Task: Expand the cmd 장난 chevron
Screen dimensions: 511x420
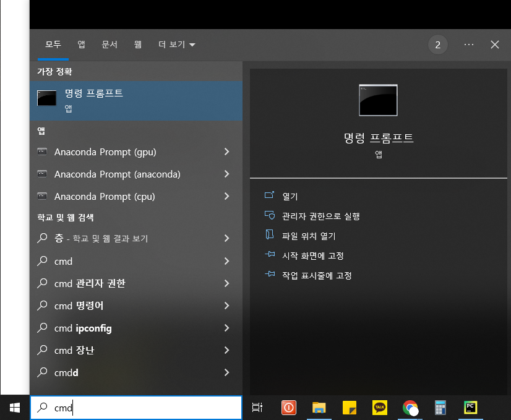Action: tap(227, 350)
